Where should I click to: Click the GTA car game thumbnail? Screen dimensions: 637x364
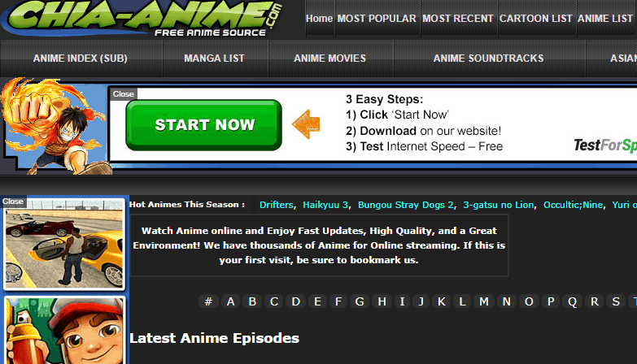64,245
